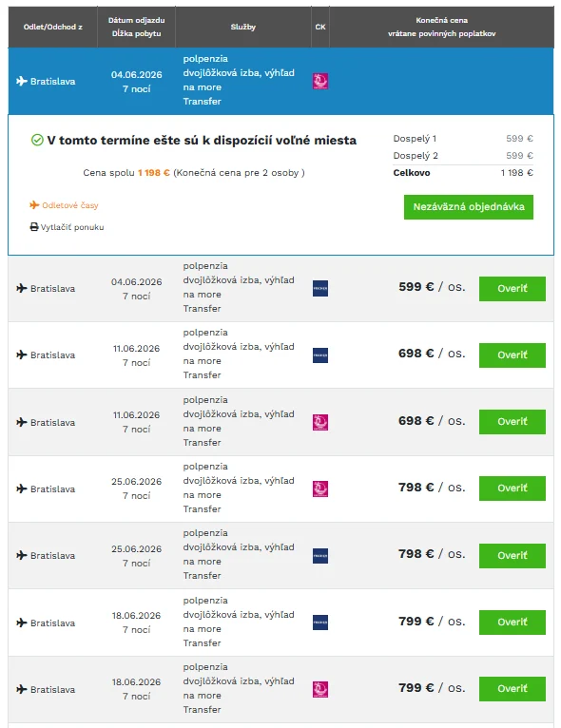Collapse the highlighted 04.06.2026 offer row

(x=280, y=81)
